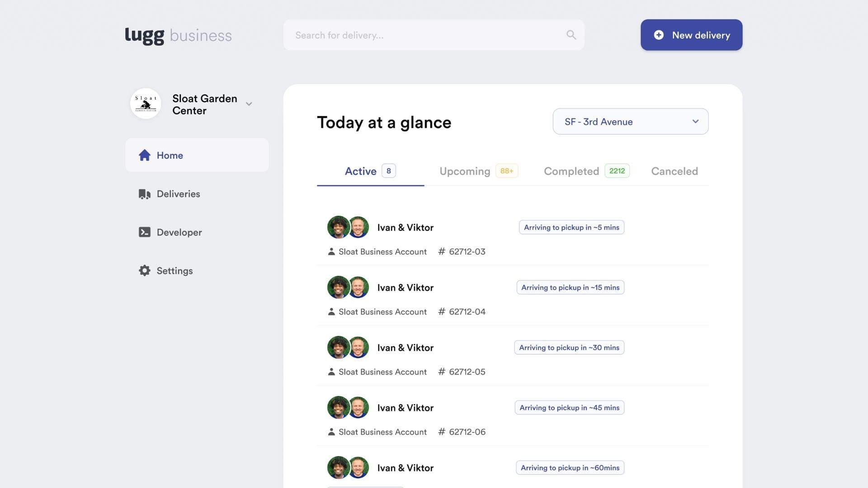The height and width of the screenshot is (488, 868).
Task: Click the magnifier search icon
Action: tap(571, 35)
